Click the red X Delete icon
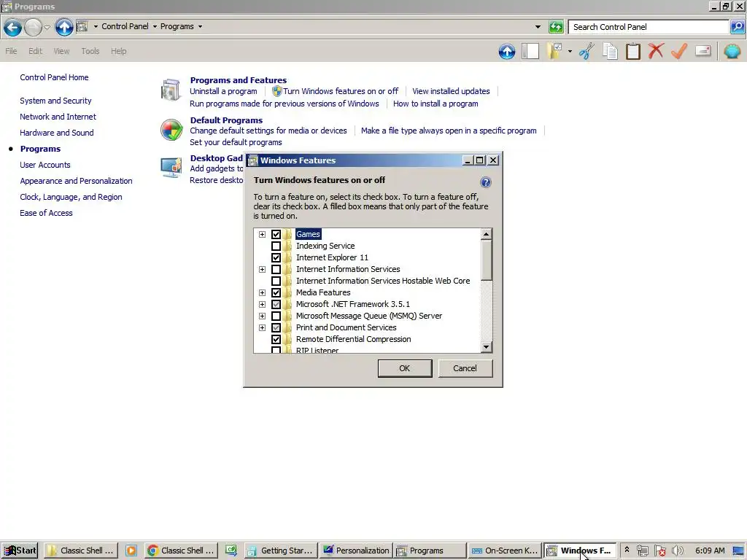 pyautogui.click(x=656, y=51)
